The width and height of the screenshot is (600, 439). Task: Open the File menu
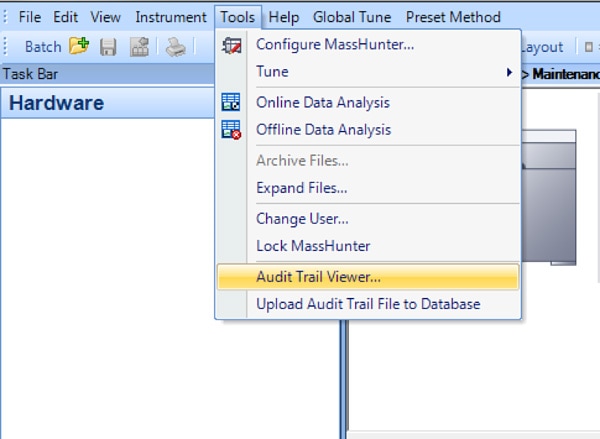30,17
